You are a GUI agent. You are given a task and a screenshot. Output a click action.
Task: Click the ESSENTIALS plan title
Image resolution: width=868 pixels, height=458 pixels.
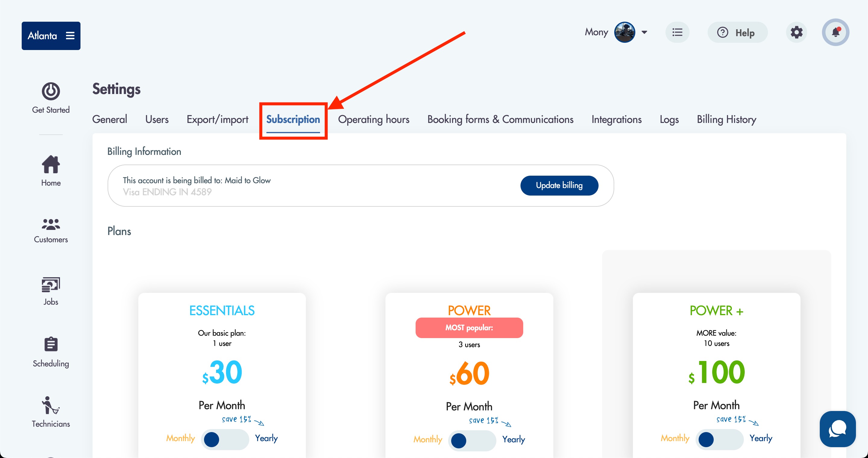[x=222, y=310]
